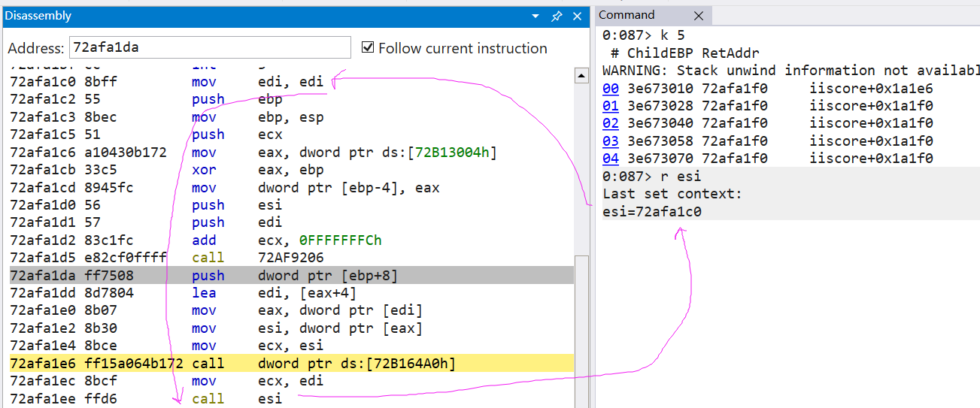This screenshot has height=408, width=980.
Task: Click the disassembly scrollbar up arrow
Action: (x=581, y=76)
